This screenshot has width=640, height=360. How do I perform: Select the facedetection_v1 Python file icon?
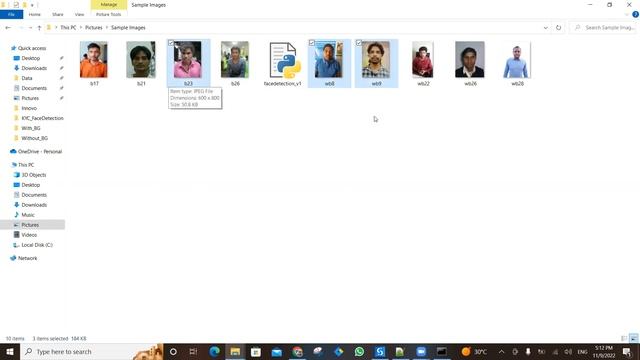[285, 60]
